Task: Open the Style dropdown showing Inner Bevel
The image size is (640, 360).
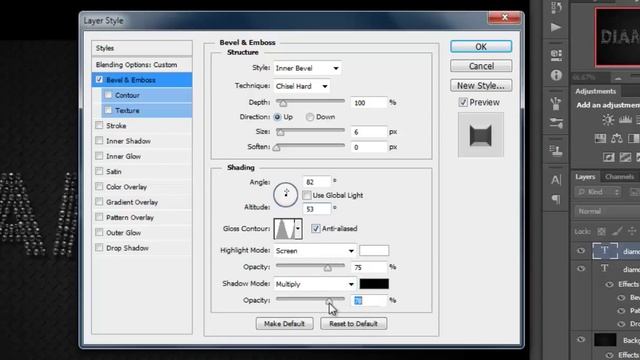Action: (307, 68)
